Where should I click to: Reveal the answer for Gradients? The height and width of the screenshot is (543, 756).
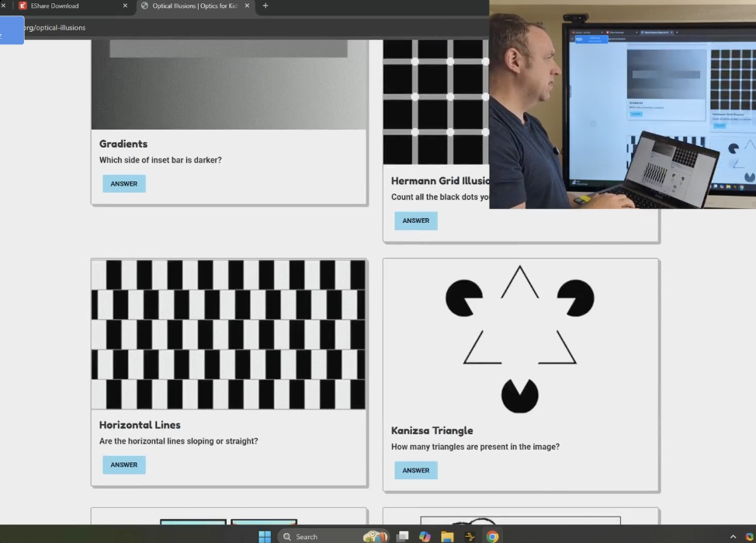123,184
